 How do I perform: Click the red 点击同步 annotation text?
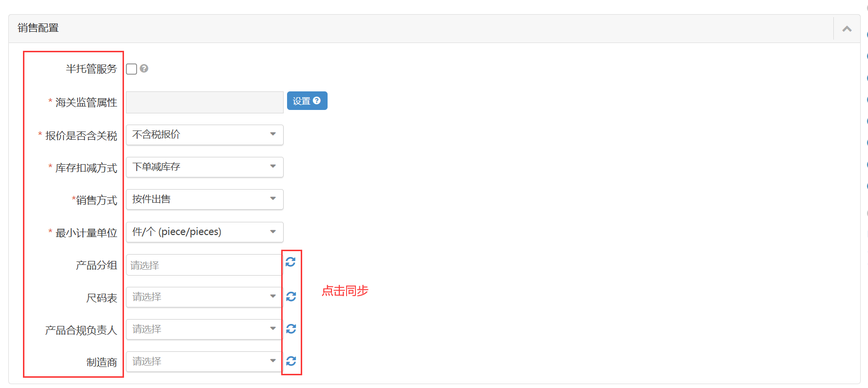point(345,291)
